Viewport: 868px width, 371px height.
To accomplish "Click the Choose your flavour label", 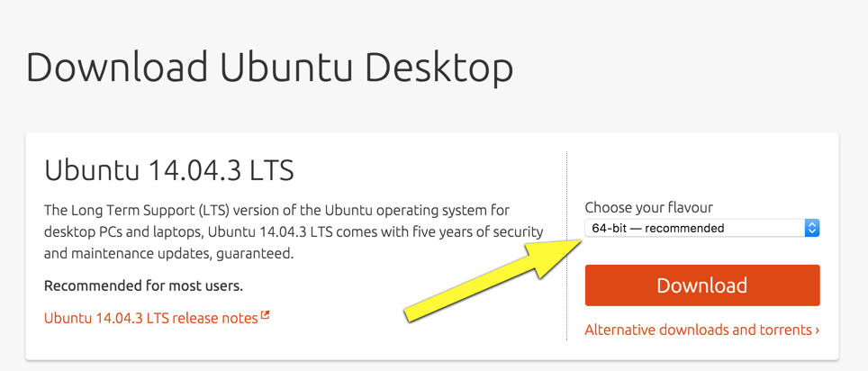I will click(x=648, y=207).
